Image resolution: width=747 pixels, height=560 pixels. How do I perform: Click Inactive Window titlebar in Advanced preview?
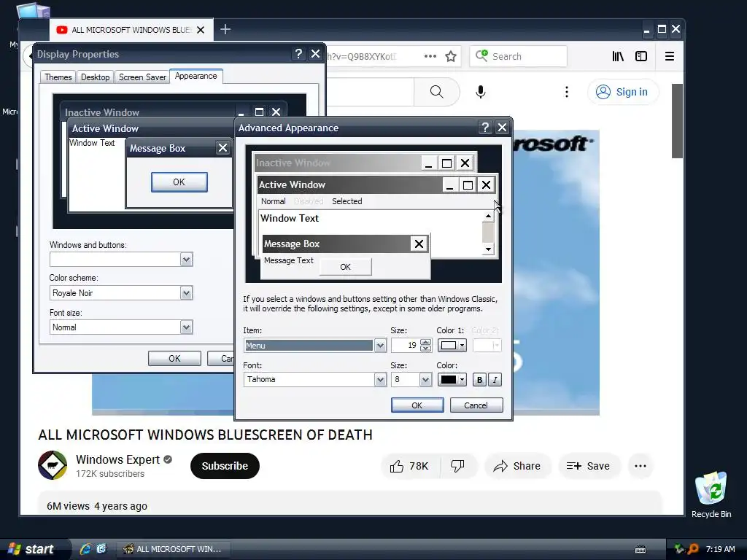[x=338, y=163]
